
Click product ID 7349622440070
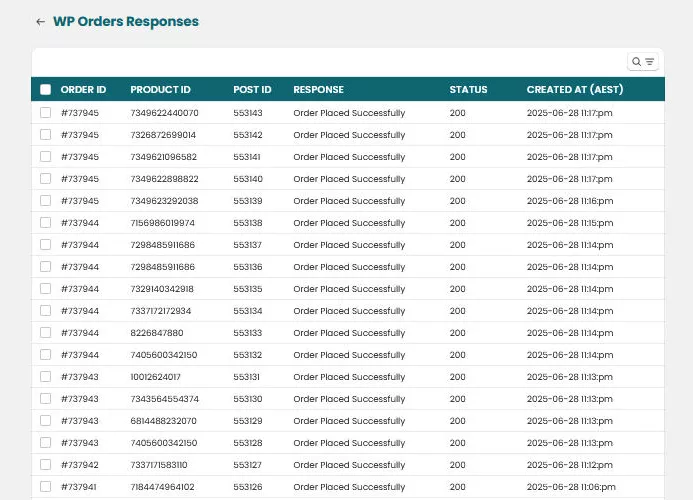[x=164, y=113]
